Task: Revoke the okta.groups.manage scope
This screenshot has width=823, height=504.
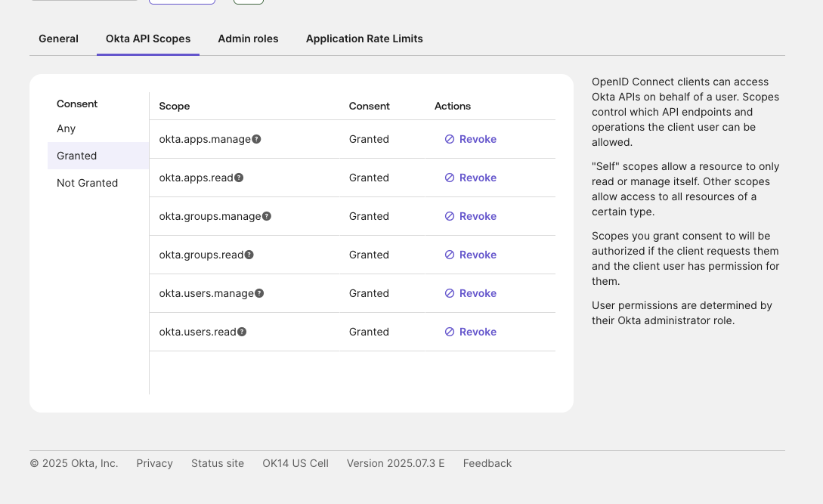Action: tap(471, 216)
